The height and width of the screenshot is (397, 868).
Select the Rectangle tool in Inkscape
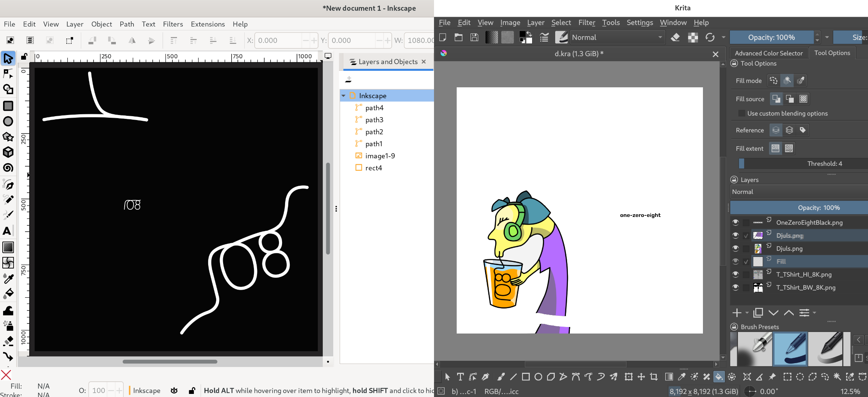pos(8,106)
